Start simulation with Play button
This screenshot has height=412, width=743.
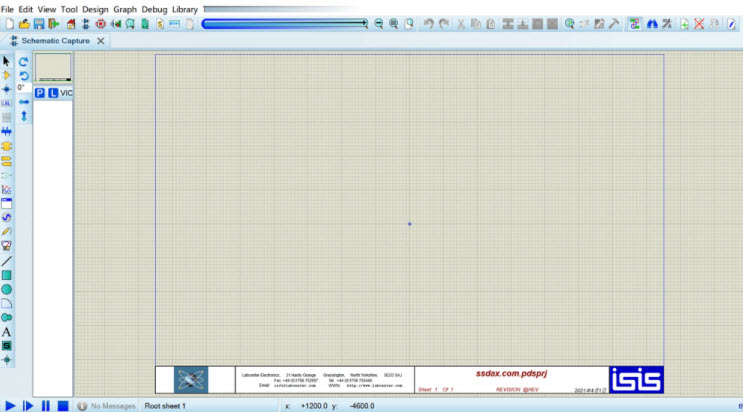11,405
